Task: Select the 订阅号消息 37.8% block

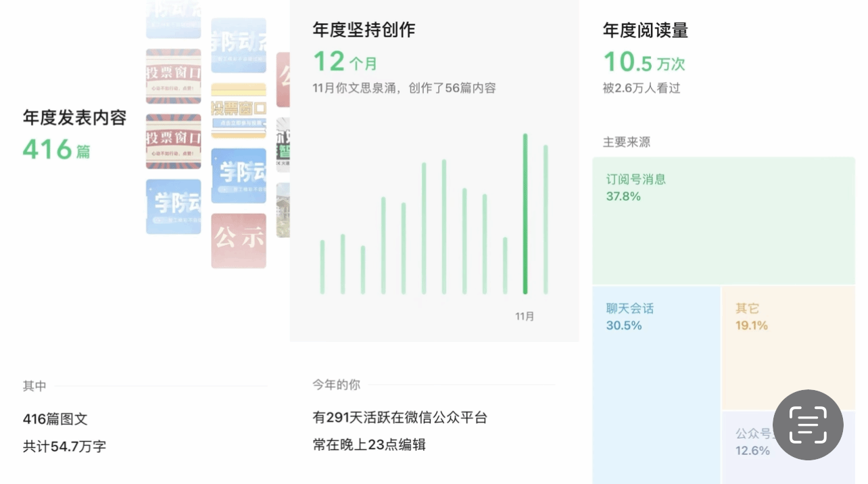Action: (x=723, y=221)
